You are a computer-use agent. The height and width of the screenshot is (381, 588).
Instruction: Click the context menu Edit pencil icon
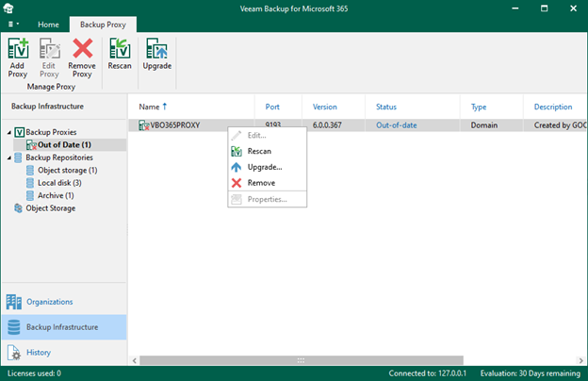click(237, 135)
